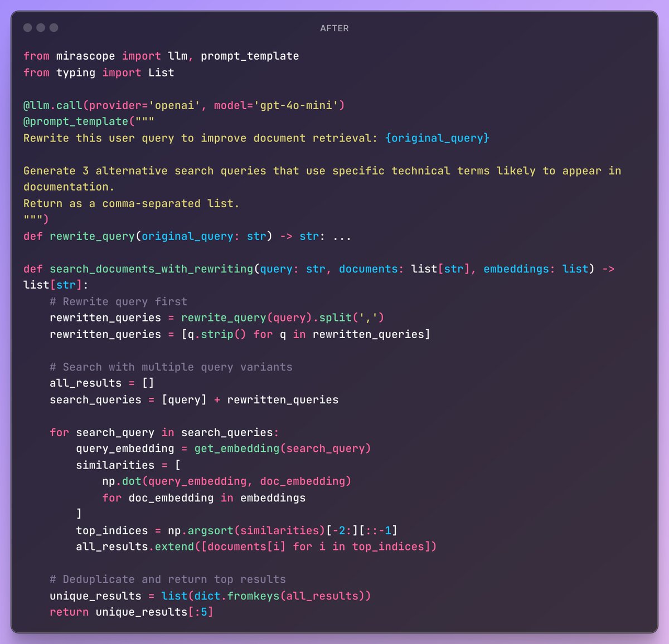The image size is (669, 644).
Task: Click the '[-2:][::-1]' slice expression
Action: 362,531
